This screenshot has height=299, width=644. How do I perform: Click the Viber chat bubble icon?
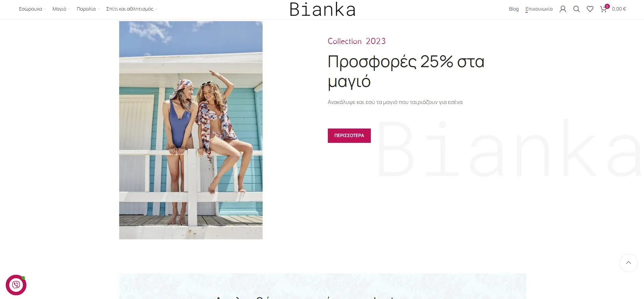16,285
